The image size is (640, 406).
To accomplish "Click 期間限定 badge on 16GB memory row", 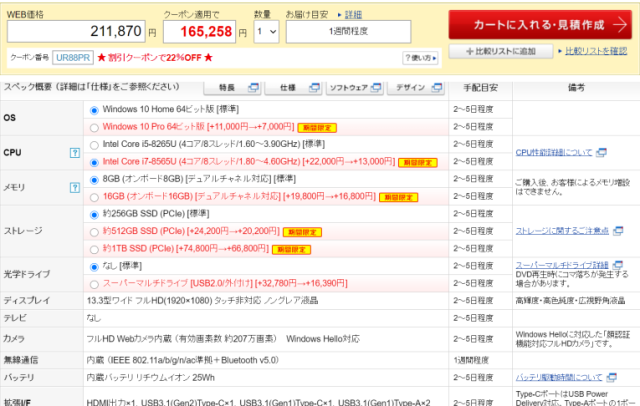I will tap(399, 197).
